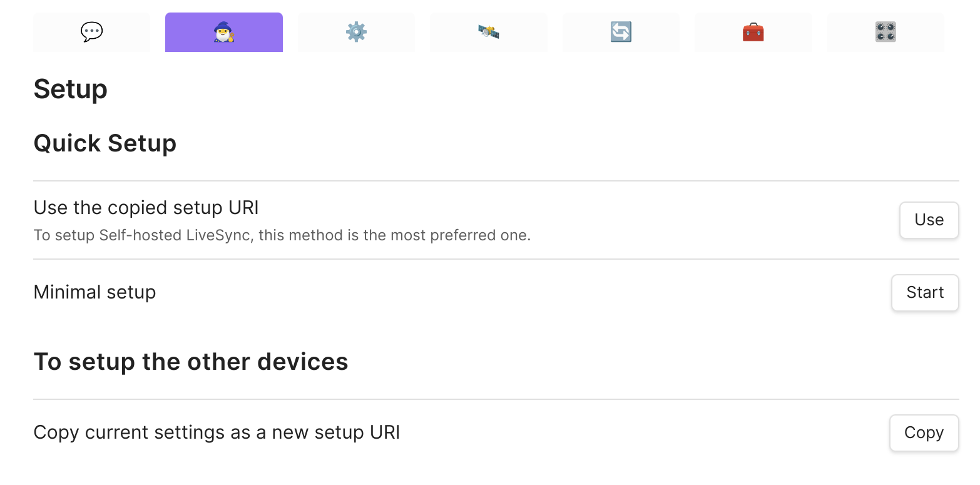Switch to the satellite Remote Configuration tab
Viewport: 980px width, 485px height.
click(488, 32)
